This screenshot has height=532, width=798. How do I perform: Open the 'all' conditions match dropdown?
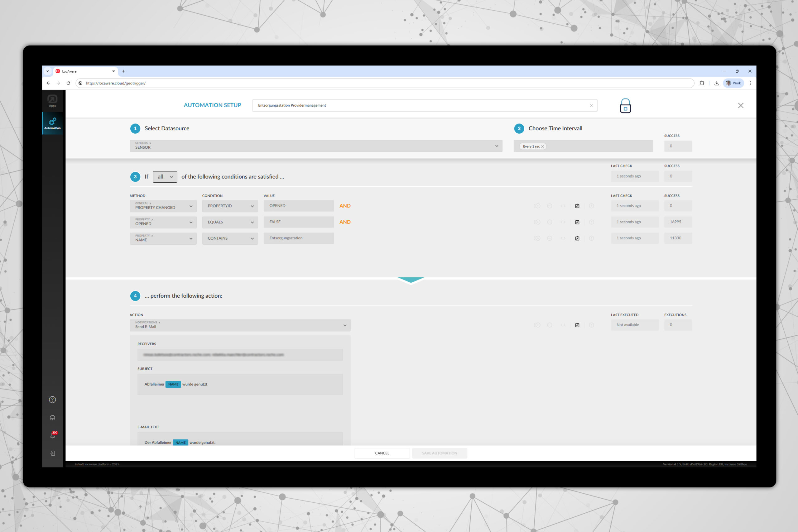coord(165,177)
